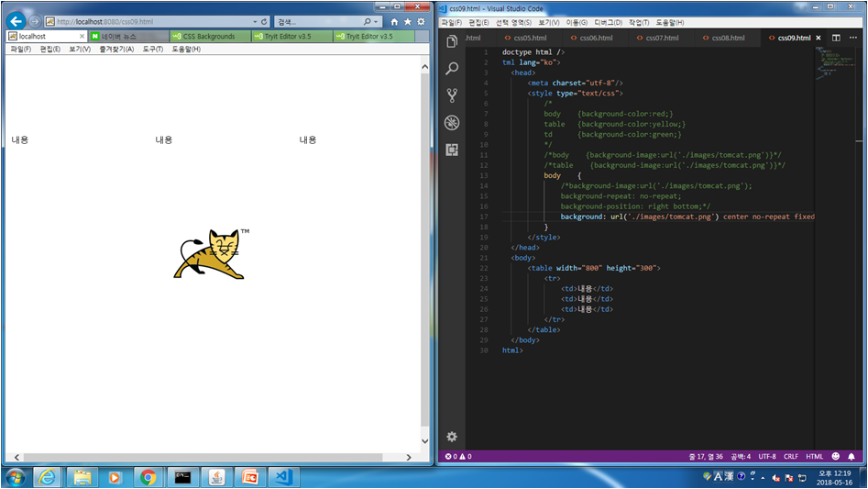Viewport: 868px width, 489px height.
Task: Switch to VS Code via taskbar icon
Action: 284,477
